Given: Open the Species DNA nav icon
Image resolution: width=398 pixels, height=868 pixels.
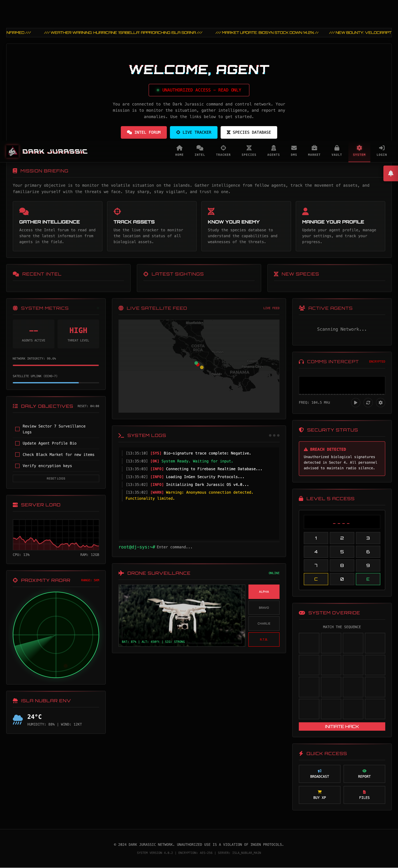Looking at the screenshot, I should [249, 151].
